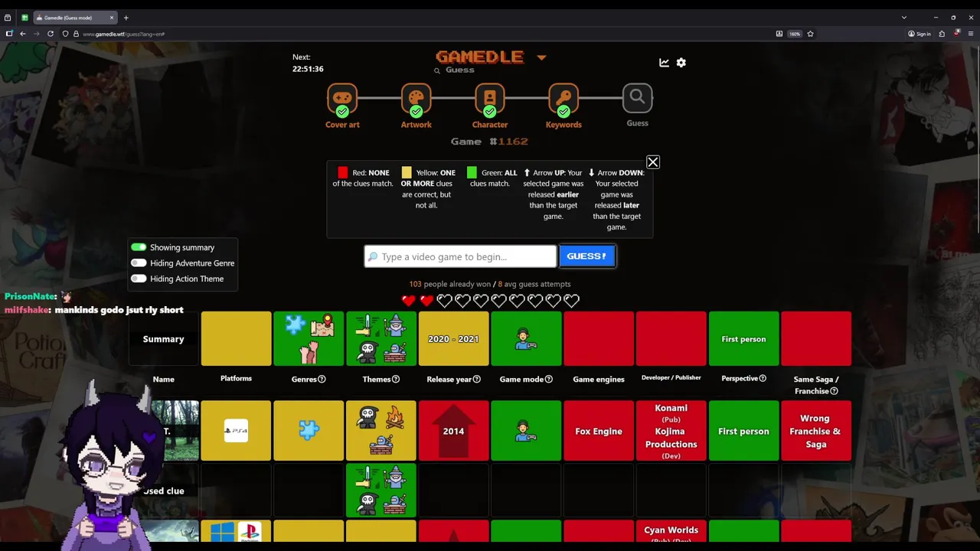Select the summary 2020 - 2021 release year cell

tap(453, 339)
